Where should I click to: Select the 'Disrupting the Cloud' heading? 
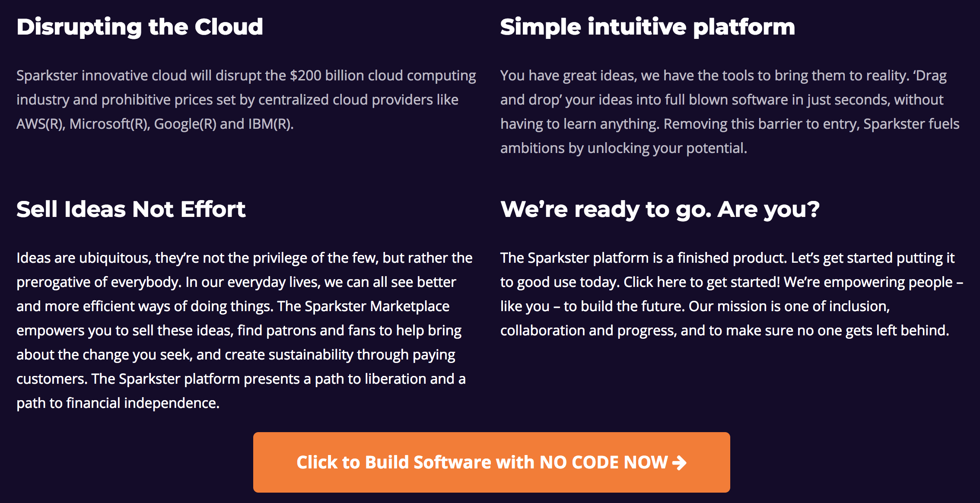click(x=140, y=27)
